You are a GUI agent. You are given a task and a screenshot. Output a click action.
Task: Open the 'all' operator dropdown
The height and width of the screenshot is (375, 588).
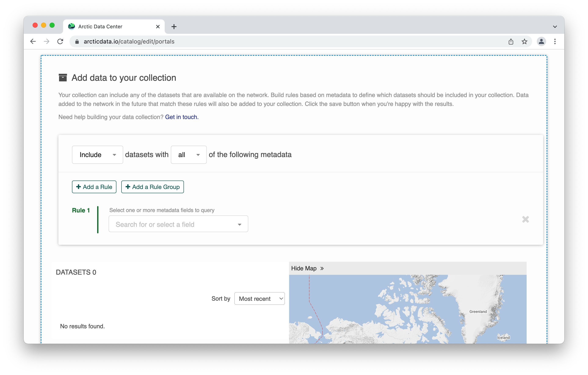tap(189, 155)
